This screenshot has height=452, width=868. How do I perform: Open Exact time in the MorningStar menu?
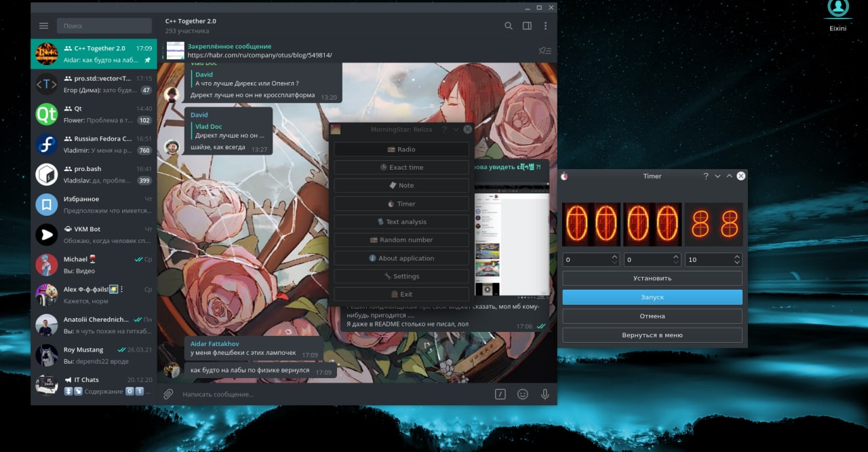pyautogui.click(x=401, y=167)
